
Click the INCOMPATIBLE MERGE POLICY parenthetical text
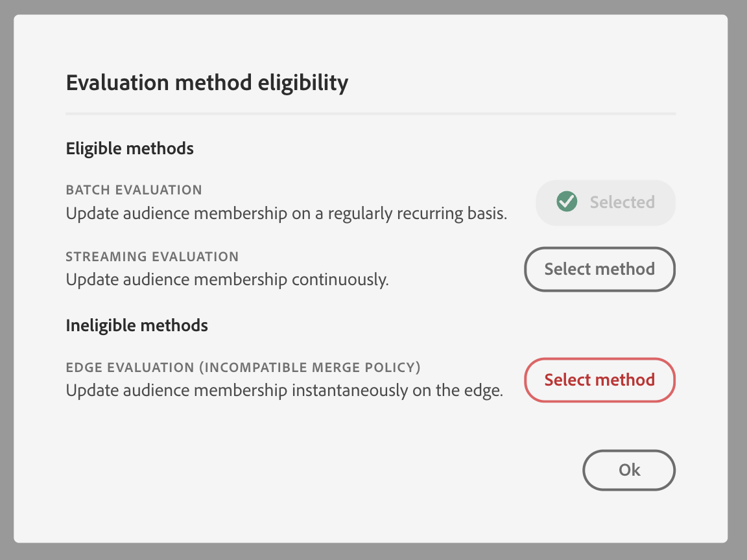(309, 367)
